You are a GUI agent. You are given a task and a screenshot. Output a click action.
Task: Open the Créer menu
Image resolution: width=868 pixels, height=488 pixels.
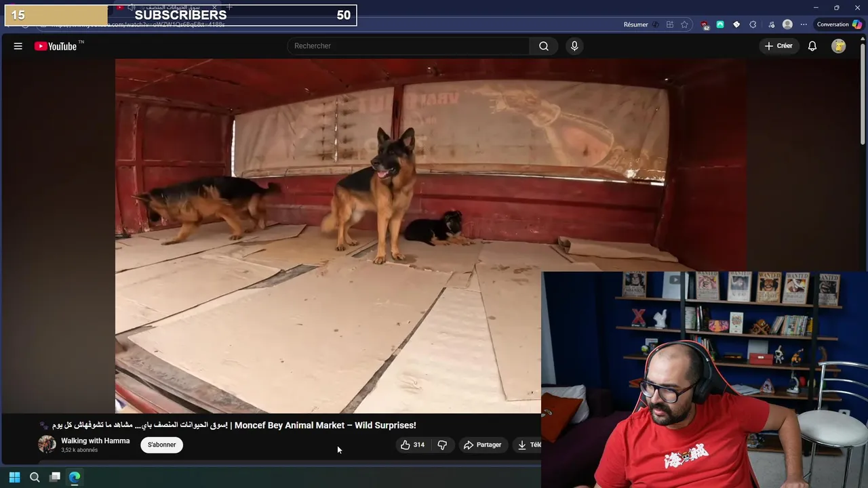(778, 46)
